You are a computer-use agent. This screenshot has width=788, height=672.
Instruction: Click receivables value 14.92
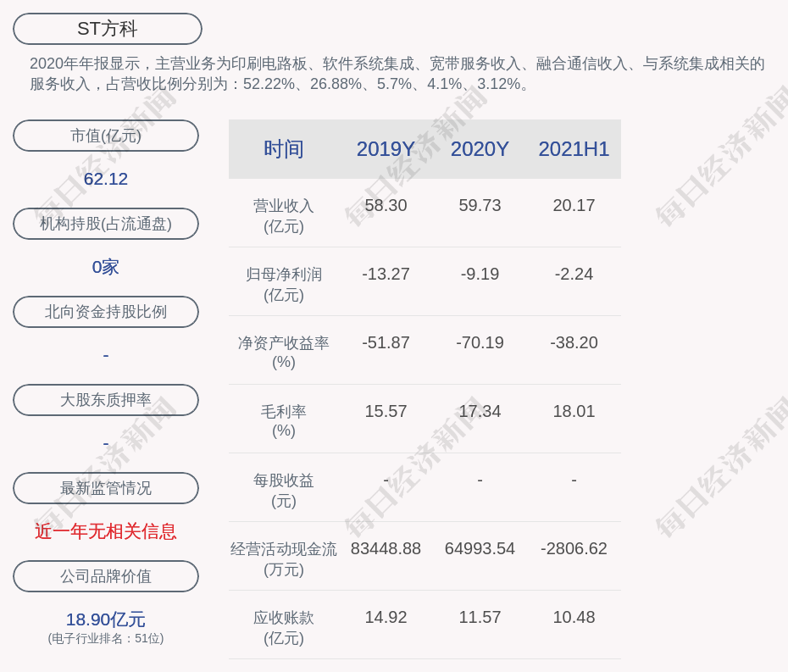tap(386, 617)
